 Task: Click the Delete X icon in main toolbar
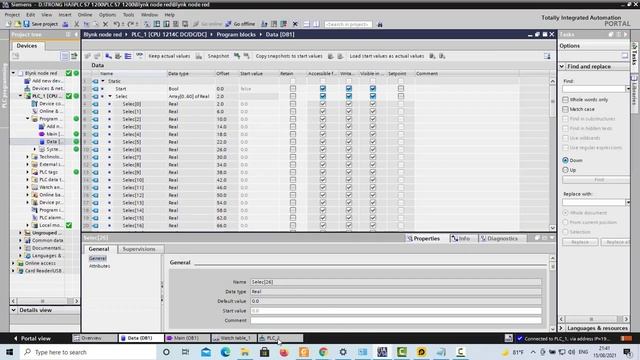(x=105, y=24)
